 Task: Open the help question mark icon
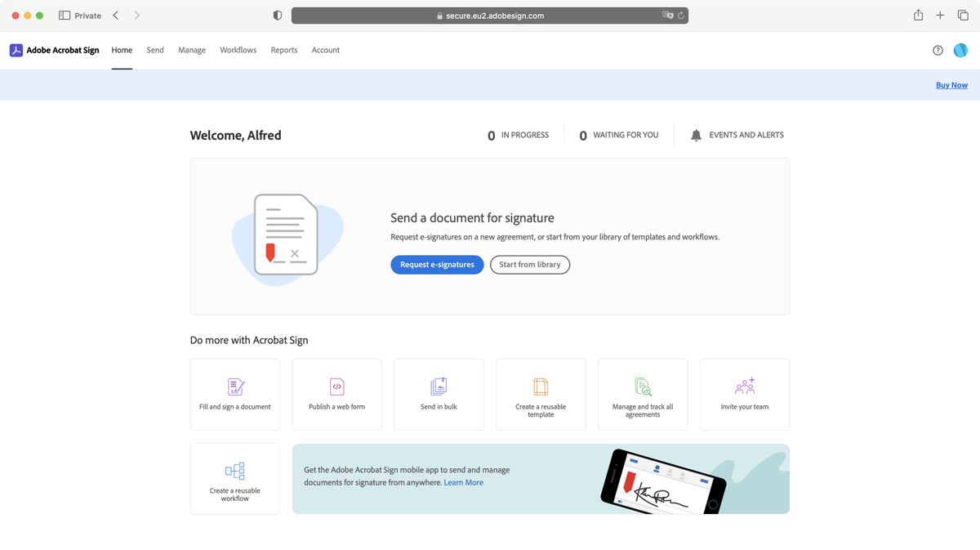tap(938, 50)
